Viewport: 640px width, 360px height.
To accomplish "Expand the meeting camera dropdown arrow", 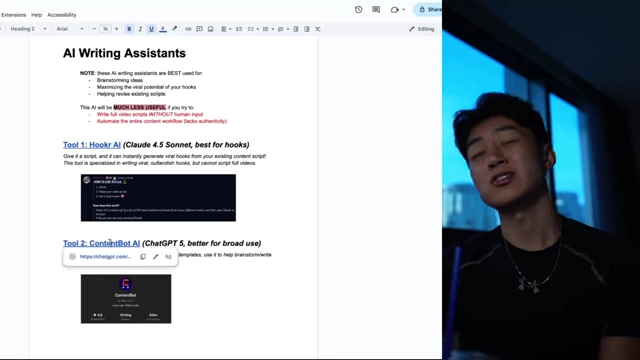I will [404, 9].
